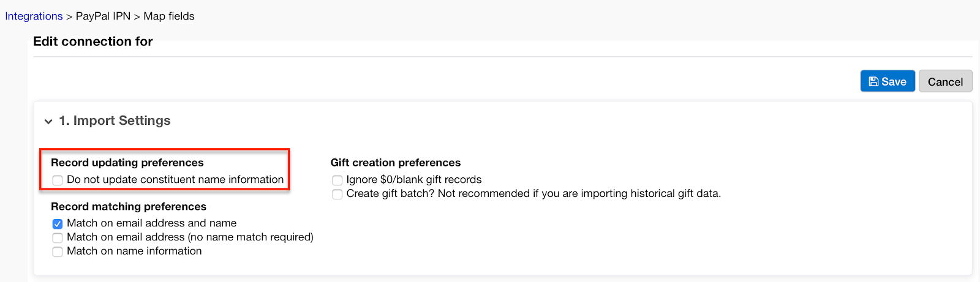Tick the Match on name information checkbox
Image resolution: width=980 pixels, height=282 pixels.
(58, 252)
